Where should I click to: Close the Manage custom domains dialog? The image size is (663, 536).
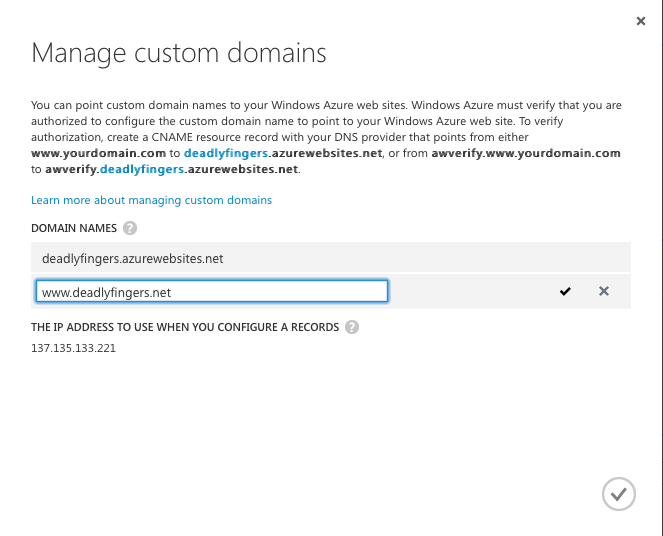(640, 20)
